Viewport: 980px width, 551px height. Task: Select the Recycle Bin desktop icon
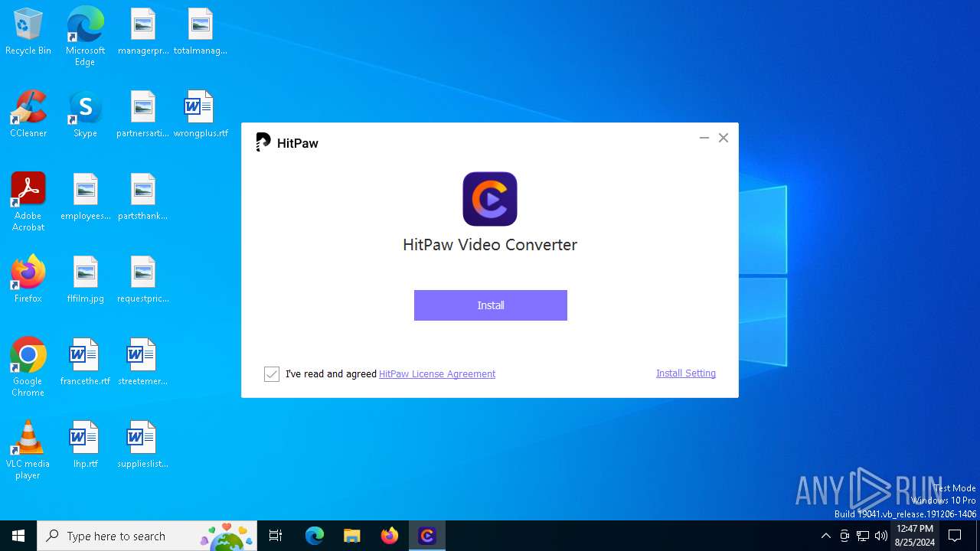28,32
